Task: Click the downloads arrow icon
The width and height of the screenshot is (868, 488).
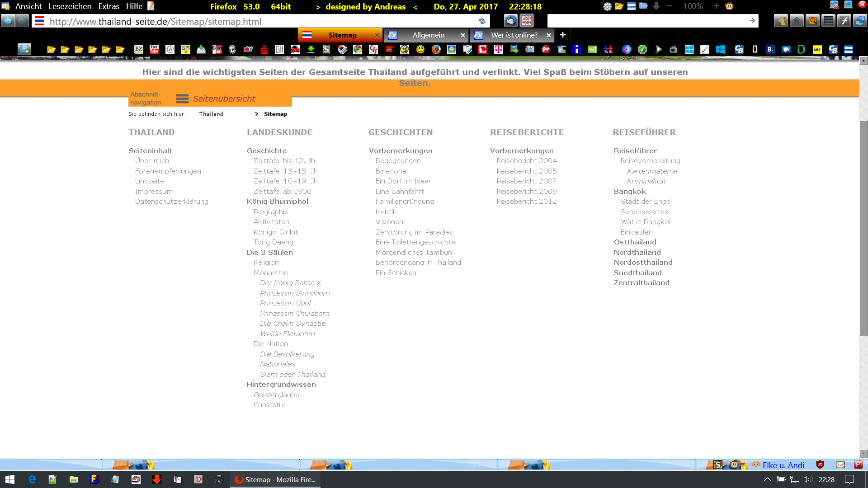Action: 656,6
